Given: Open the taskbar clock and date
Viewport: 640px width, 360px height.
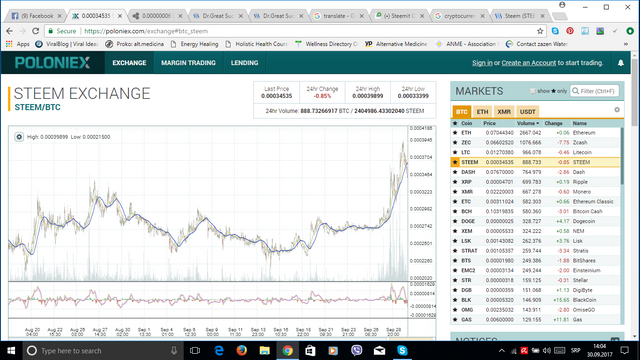Looking at the screenshot, I should (x=600, y=351).
